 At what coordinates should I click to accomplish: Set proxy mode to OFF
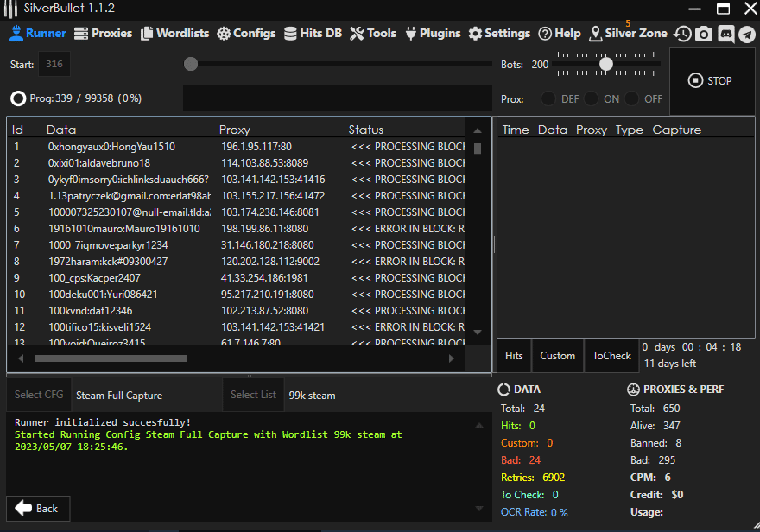(632, 98)
